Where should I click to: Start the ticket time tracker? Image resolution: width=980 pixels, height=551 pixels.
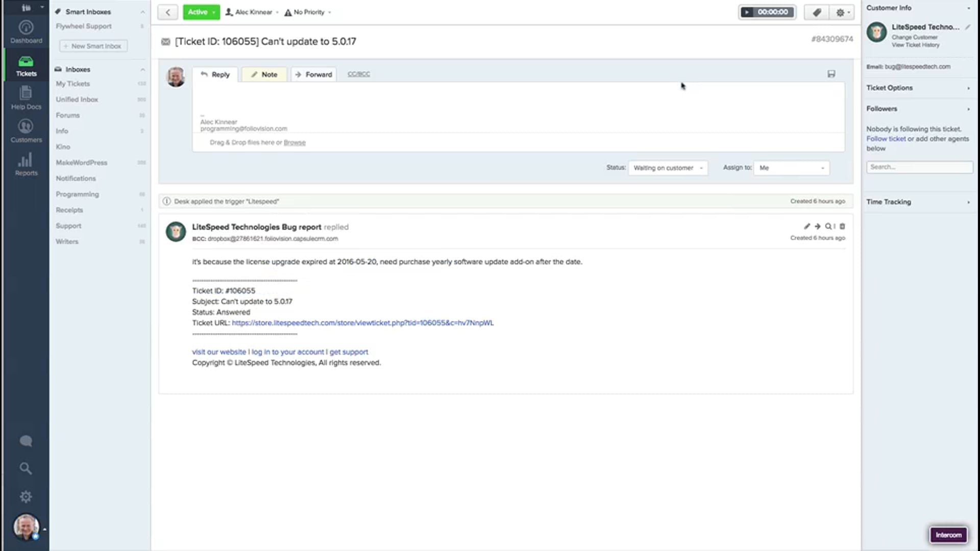click(747, 12)
